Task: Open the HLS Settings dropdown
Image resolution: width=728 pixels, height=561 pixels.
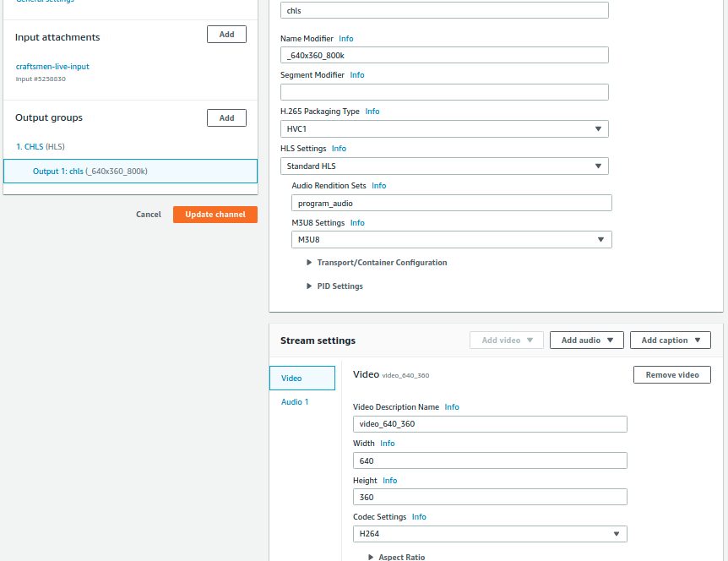Action: (x=444, y=166)
